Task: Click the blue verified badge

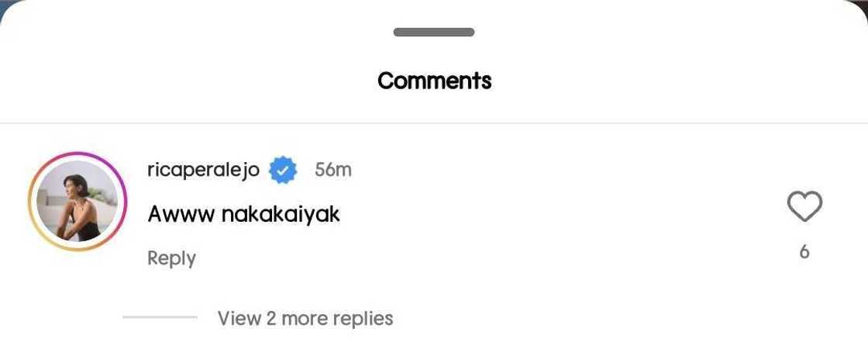Action: click(283, 170)
